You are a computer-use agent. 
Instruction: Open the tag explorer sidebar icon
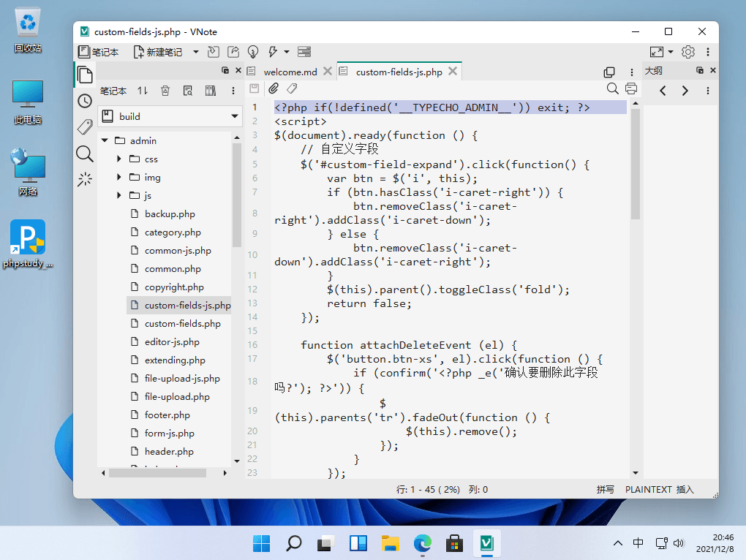click(85, 127)
